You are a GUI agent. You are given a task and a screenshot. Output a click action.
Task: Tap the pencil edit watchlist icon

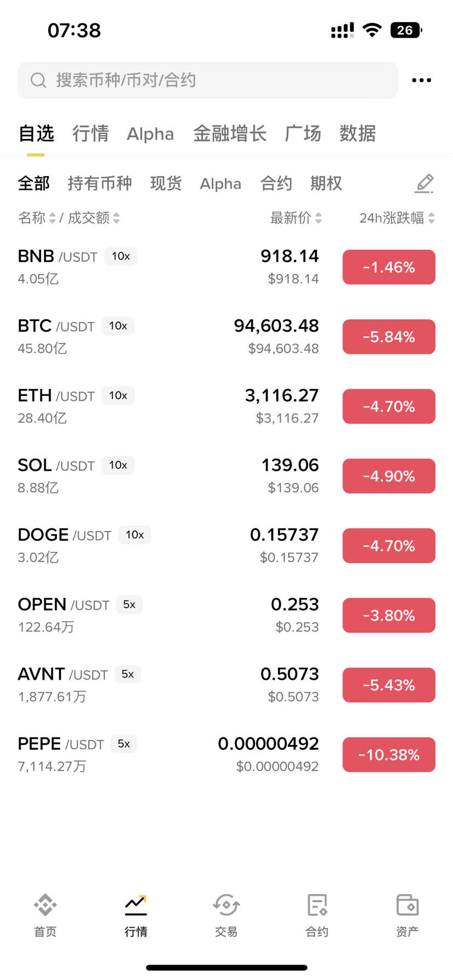[424, 184]
